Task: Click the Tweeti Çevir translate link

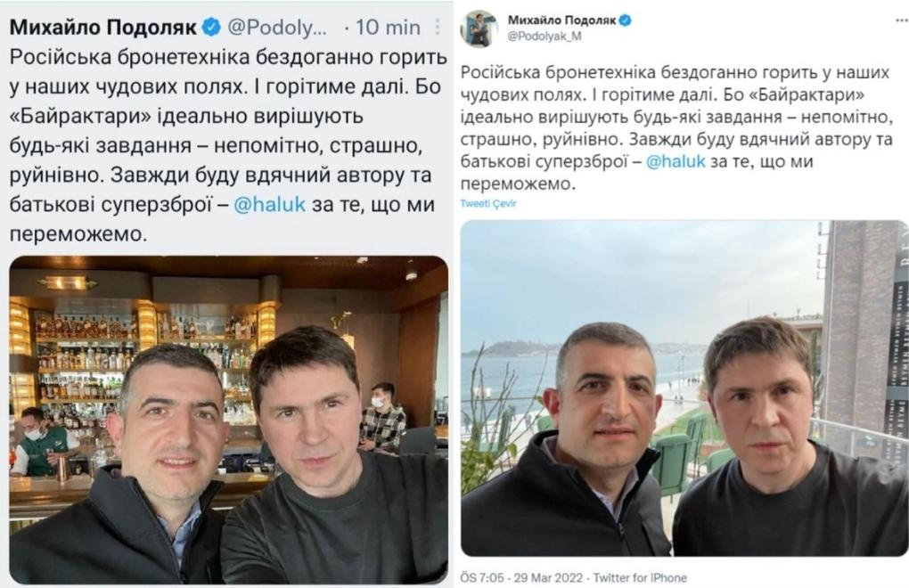Action: 488,203
